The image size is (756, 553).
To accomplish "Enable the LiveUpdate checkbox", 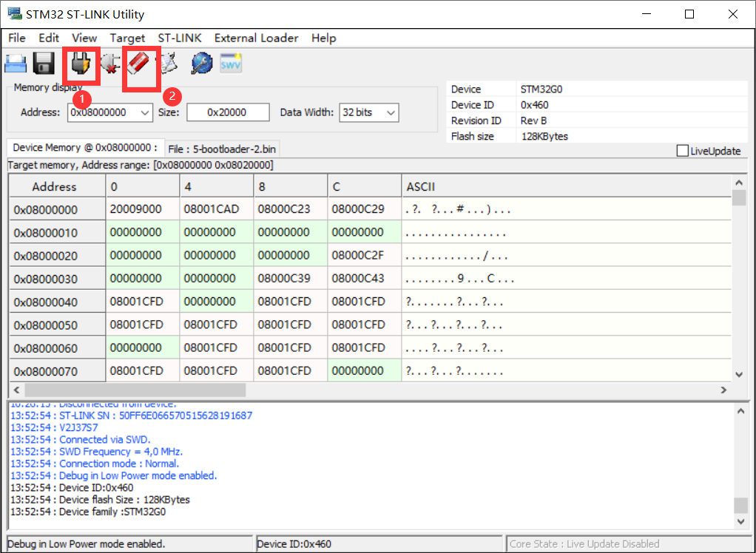I will [682, 151].
